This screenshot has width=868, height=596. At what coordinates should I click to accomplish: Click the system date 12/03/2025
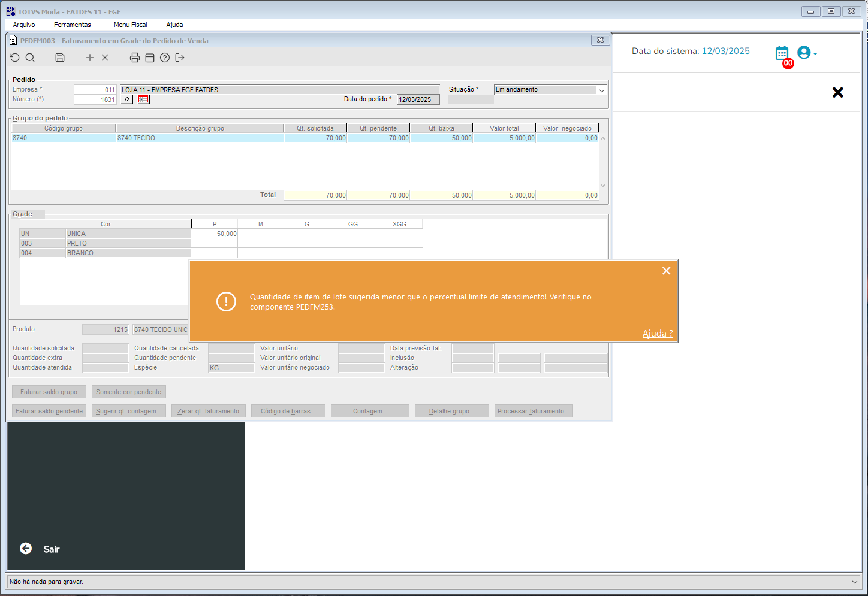(x=726, y=51)
